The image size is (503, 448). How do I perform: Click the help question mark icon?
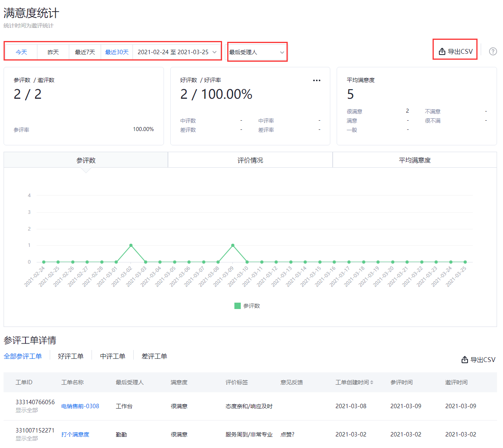coord(493,51)
